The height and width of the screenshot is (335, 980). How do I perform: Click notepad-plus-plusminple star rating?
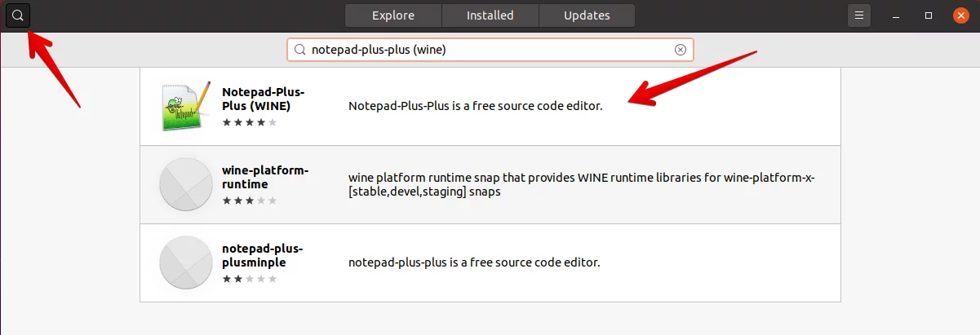click(x=250, y=278)
